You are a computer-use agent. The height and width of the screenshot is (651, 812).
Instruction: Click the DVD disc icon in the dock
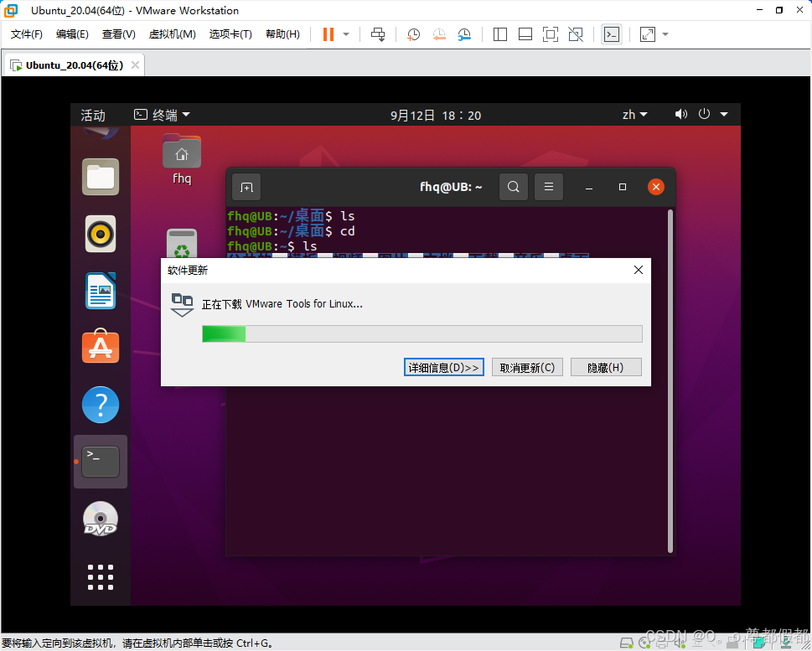(x=101, y=519)
